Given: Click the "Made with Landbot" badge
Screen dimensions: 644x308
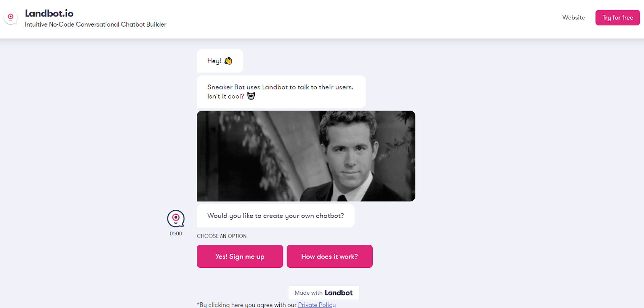Looking at the screenshot, I should (324, 293).
